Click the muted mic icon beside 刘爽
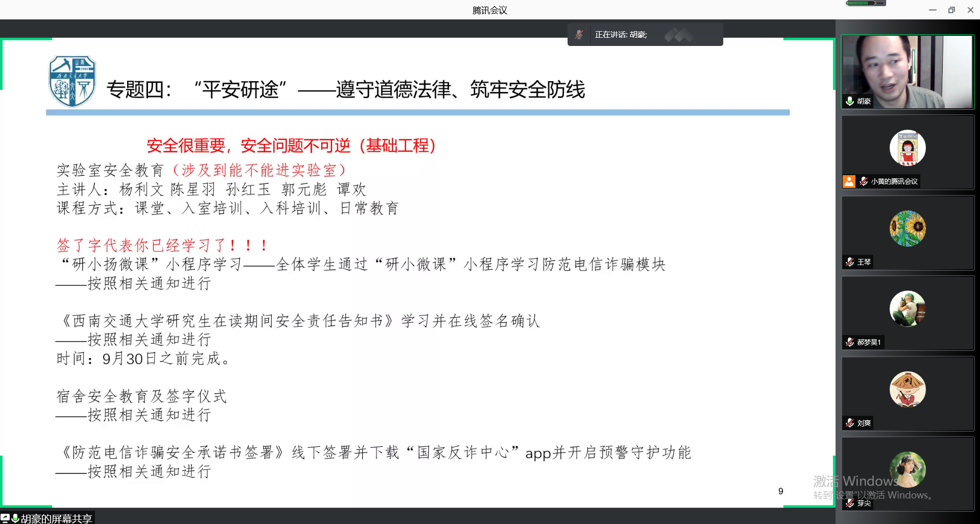The width and height of the screenshot is (980, 524). coord(850,423)
